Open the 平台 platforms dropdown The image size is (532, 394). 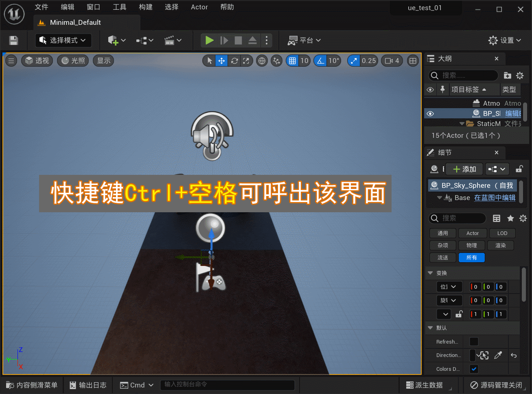click(x=304, y=40)
